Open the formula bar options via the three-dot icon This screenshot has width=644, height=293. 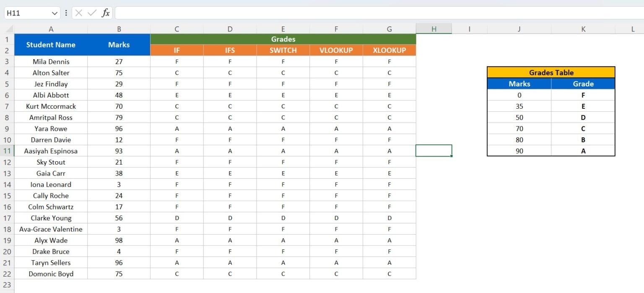coord(66,13)
